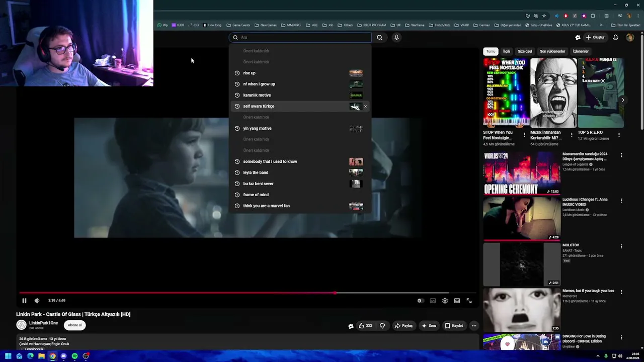Open the LinkinPark1One channel link
Image resolution: width=644 pixels, height=362 pixels.
tap(43, 323)
